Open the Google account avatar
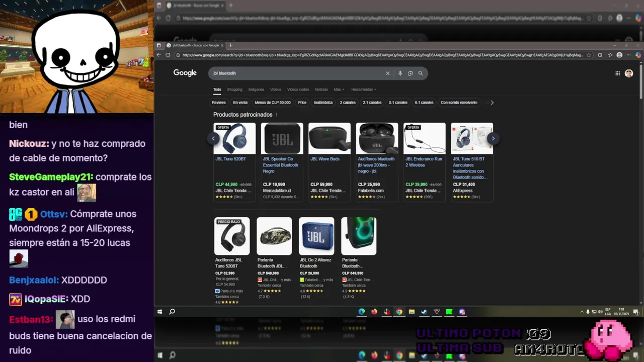 coord(629,73)
